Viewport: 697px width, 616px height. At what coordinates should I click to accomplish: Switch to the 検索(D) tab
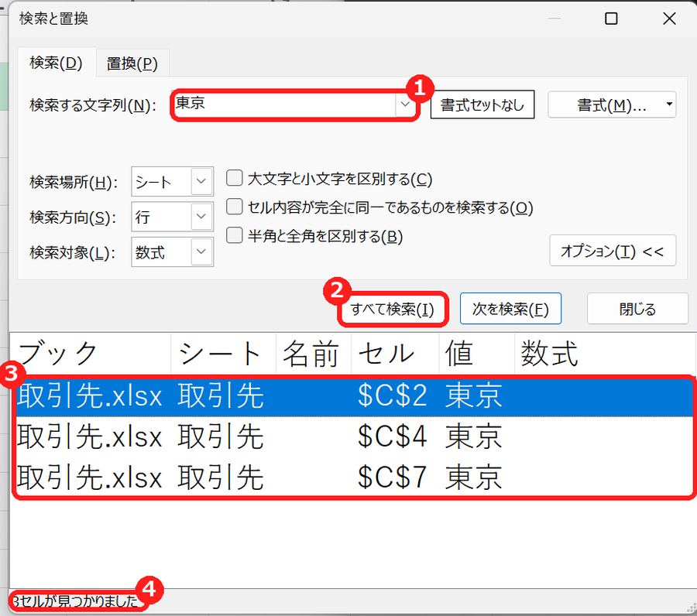pyautogui.click(x=56, y=63)
